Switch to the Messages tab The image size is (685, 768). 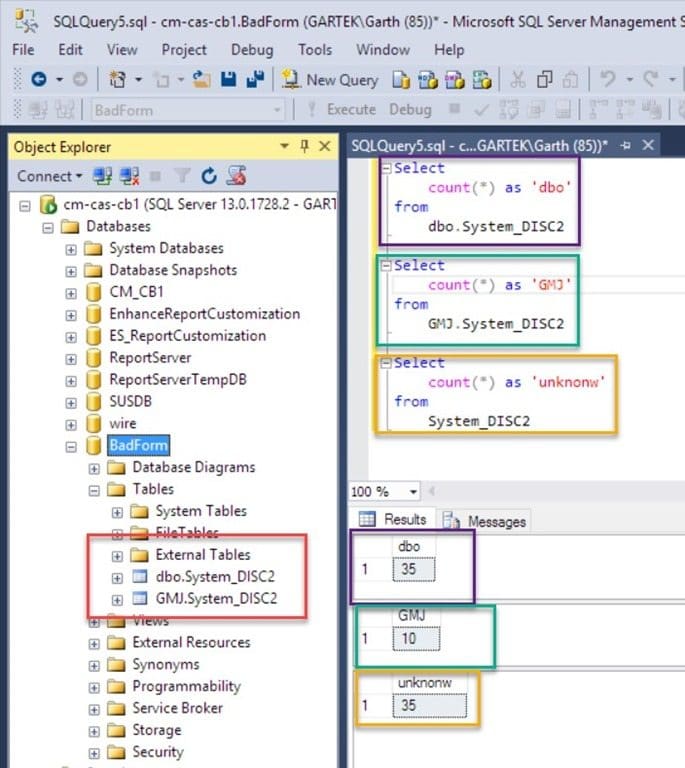[485, 521]
